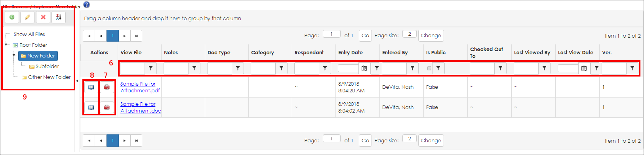Click View File filter text box
The width and height of the screenshot is (644, 155).
[132, 68]
